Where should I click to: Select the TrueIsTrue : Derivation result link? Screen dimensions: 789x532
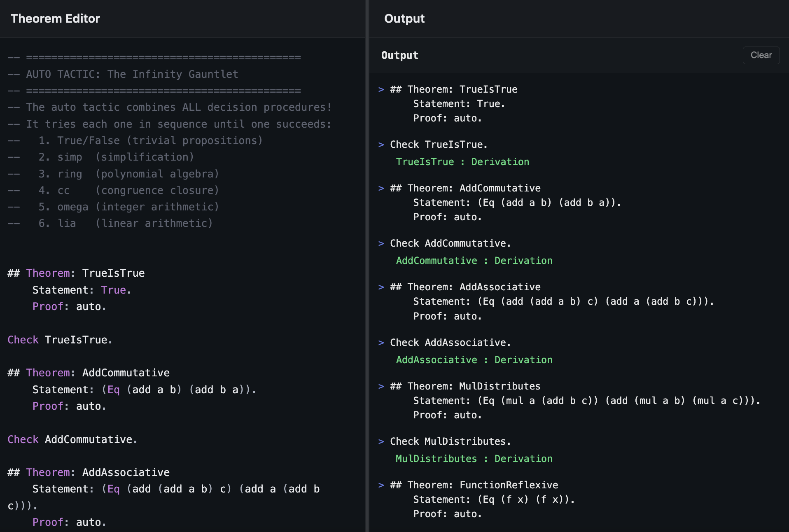point(462,161)
